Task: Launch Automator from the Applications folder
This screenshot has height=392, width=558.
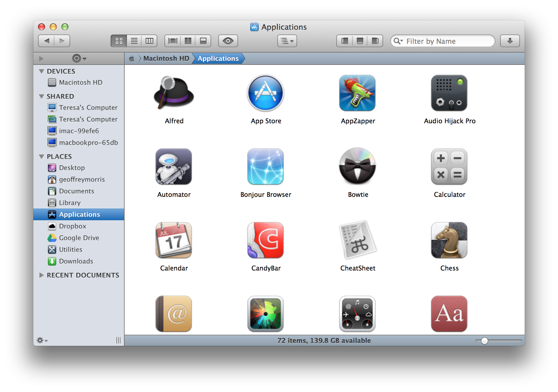Action: pos(174,166)
